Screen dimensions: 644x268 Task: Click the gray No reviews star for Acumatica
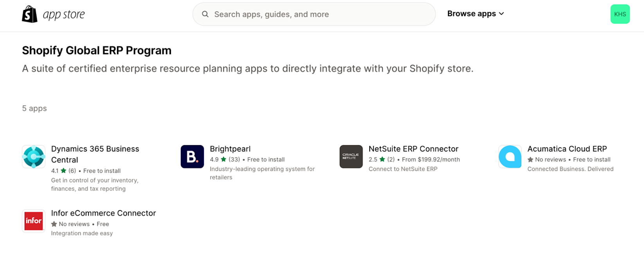(531, 160)
